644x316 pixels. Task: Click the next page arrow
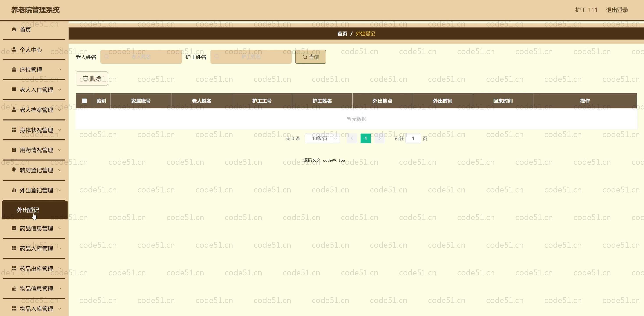pyautogui.click(x=379, y=138)
